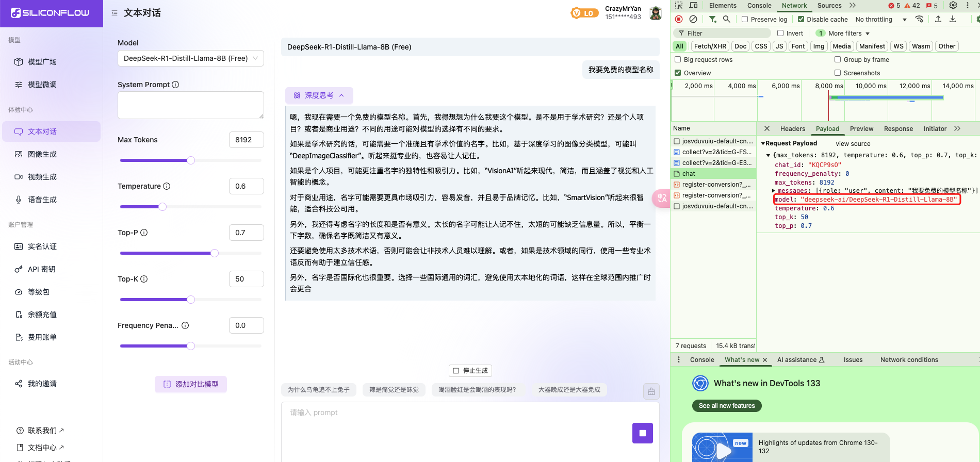980x462 pixels.
Task: Select the inspect element picker icon
Action: pyautogui.click(x=679, y=6)
